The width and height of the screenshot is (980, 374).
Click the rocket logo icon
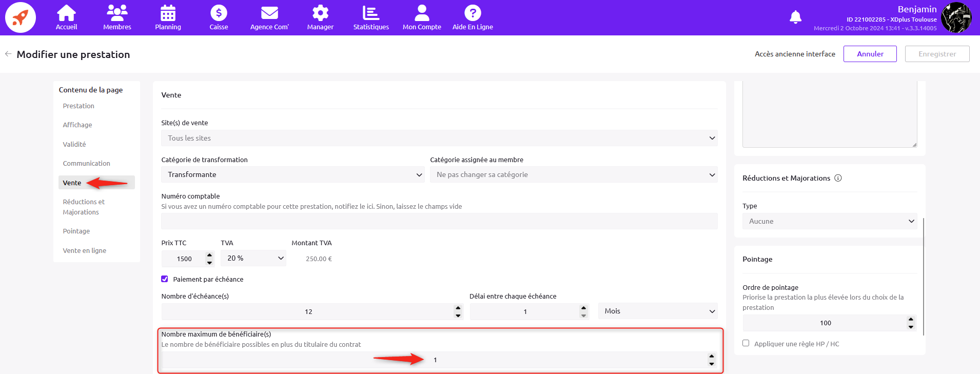click(x=21, y=17)
